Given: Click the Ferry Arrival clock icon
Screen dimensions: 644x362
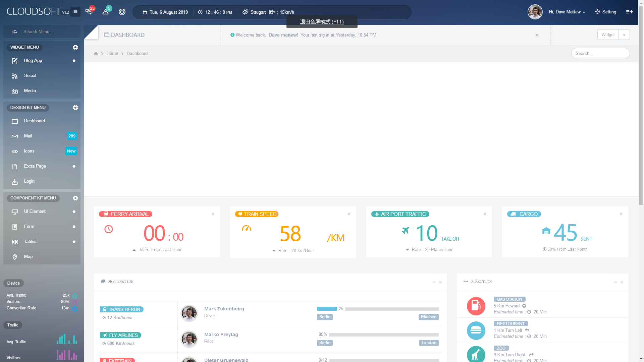Looking at the screenshot, I should [x=109, y=229].
